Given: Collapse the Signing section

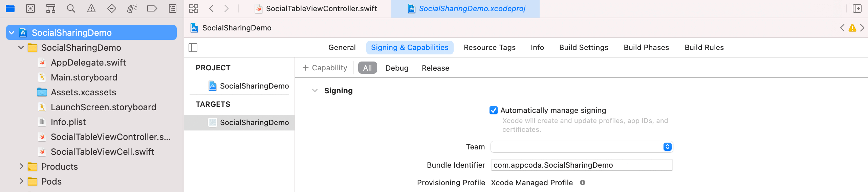Looking at the screenshot, I should coord(315,91).
